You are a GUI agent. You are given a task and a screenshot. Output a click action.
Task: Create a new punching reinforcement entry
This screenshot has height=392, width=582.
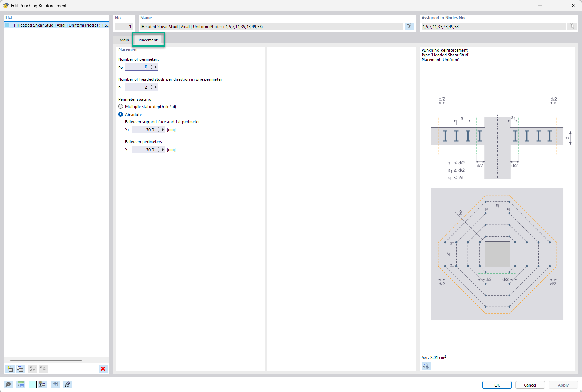pyautogui.click(x=9, y=368)
